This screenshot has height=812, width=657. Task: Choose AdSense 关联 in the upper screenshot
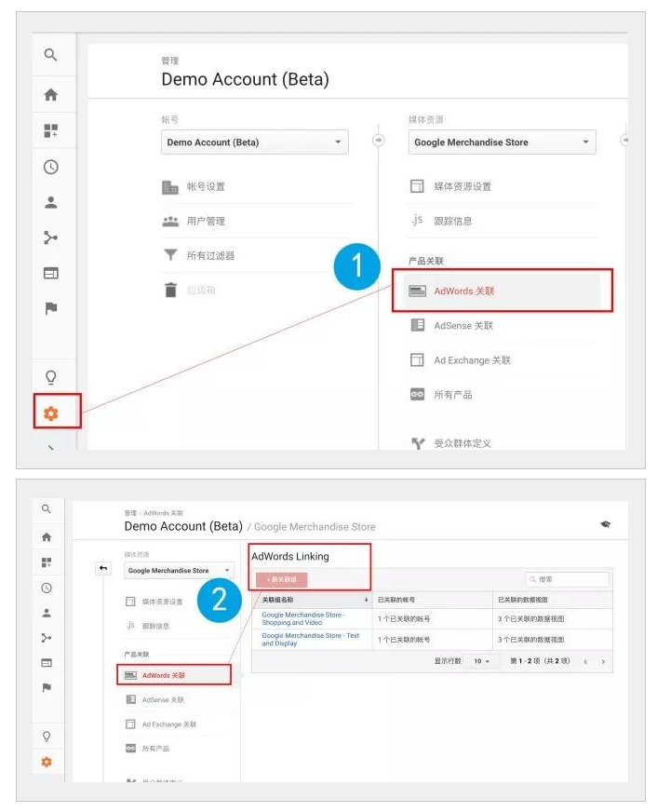(x=463, y=325)
